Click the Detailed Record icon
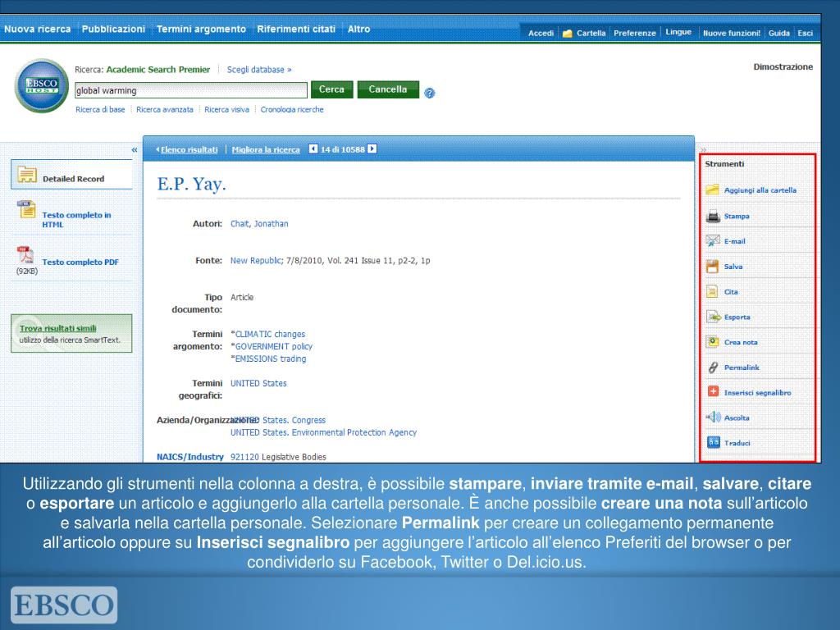This screenshot has height=630, width=840. coord(27,175)
